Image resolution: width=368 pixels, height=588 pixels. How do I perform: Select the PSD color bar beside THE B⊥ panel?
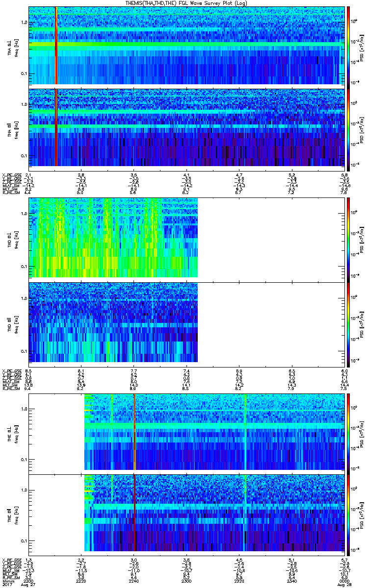tap(348, 432)
